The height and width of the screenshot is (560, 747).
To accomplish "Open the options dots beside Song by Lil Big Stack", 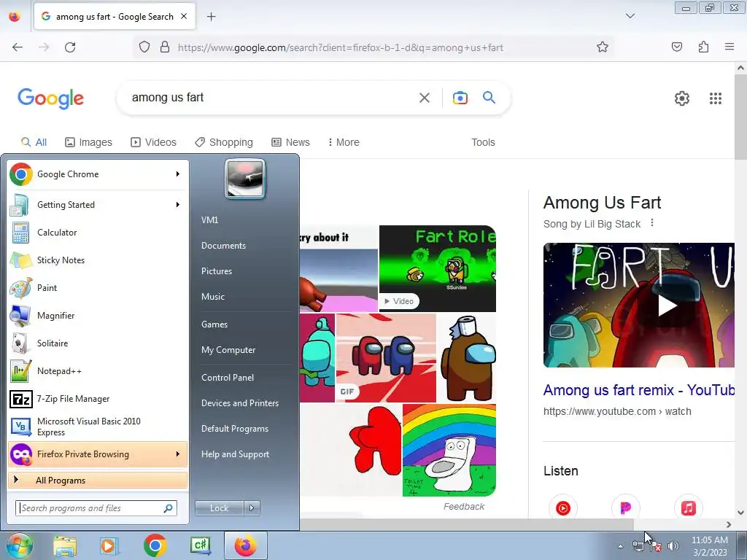I will 652,223.
